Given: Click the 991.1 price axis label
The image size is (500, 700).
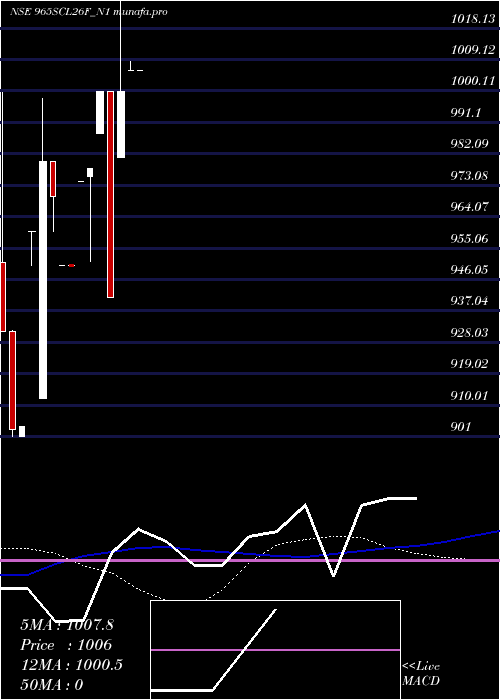Looking at the screenshot, I should pyautogui.click(x=466, y=112).
